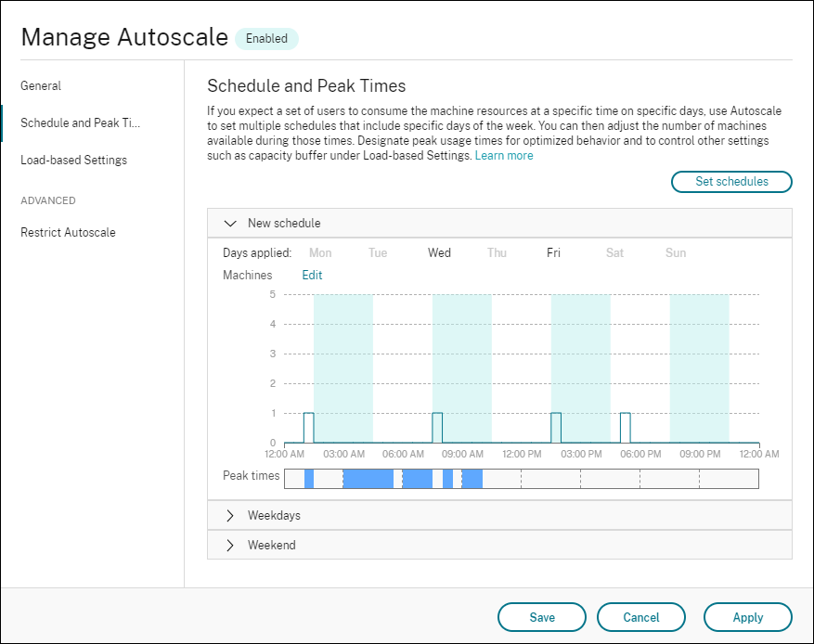Open Load-based Settings
This screenshot has height=644, width=814.
pyautogui.click(x=74, y=160)
